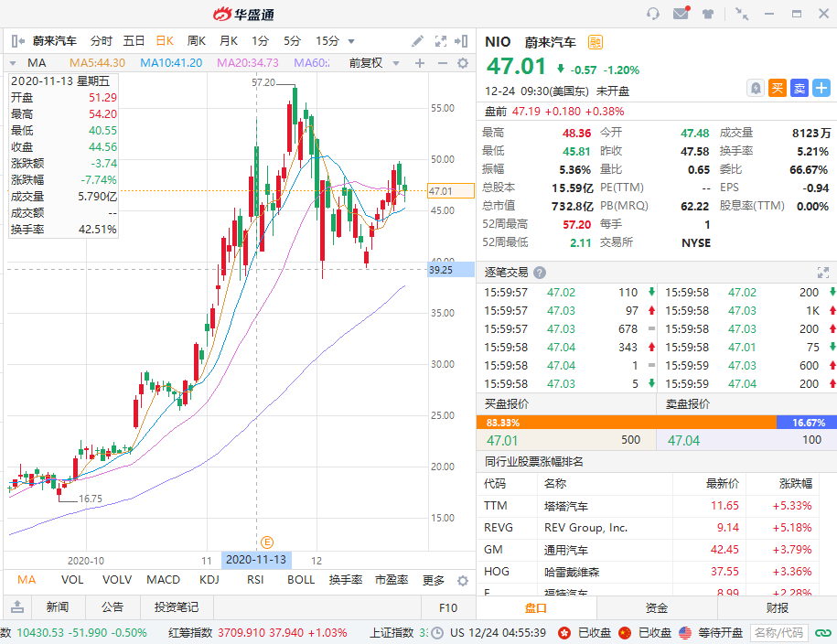Click the margin (融) badge icon

tap(596, 42)
